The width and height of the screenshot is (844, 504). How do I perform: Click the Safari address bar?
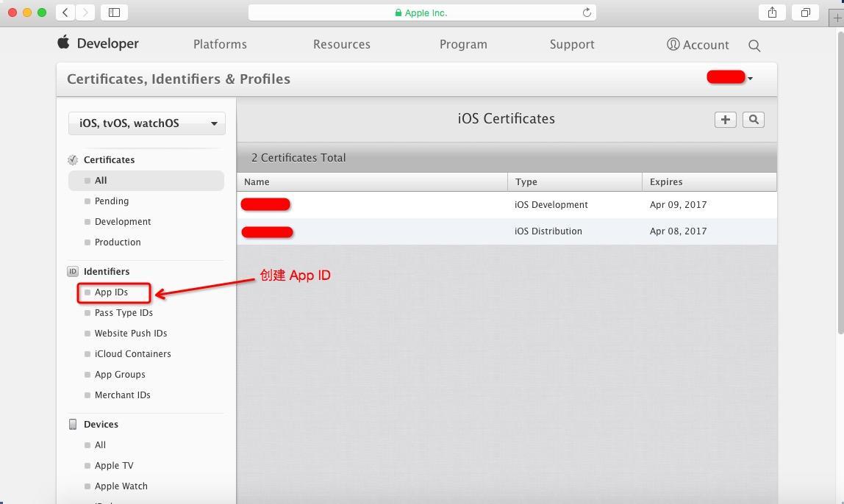422,12
